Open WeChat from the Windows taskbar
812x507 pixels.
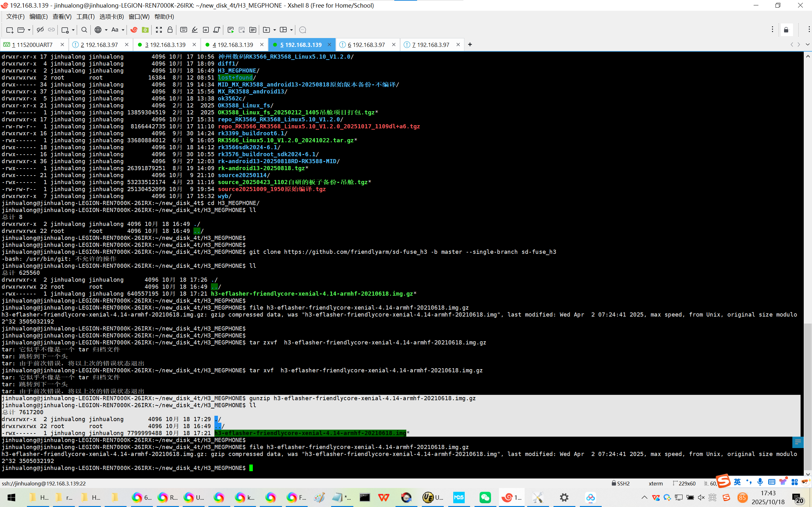click(x=485, y=497)
